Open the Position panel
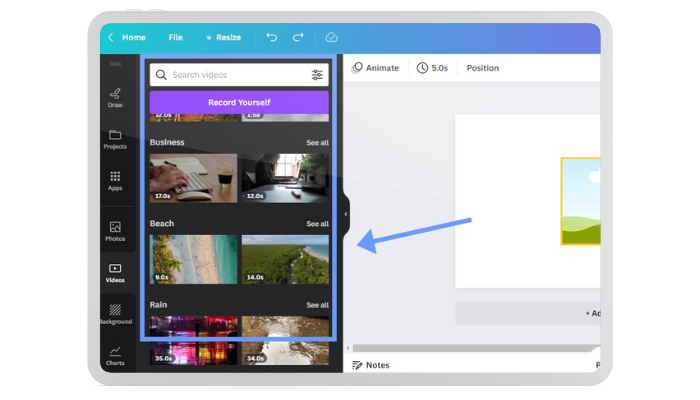Viewport: 700px width, 400px height. tap(483, 68)
